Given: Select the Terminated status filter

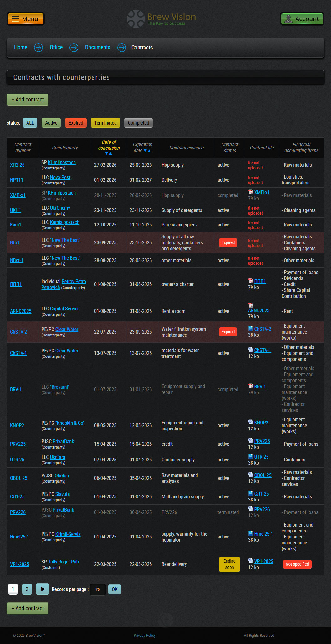Looking at the screenshot, I should (105, 123).
